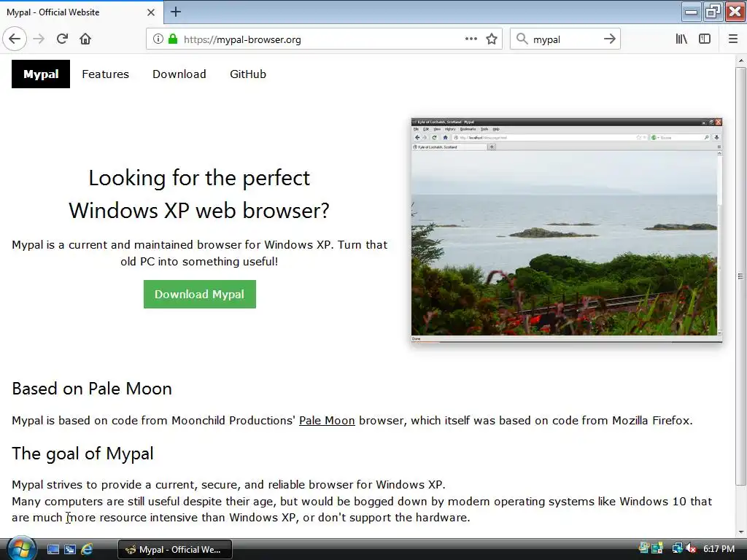
Task: Bookmark this page with the star icon
Action: click(492, 39)
